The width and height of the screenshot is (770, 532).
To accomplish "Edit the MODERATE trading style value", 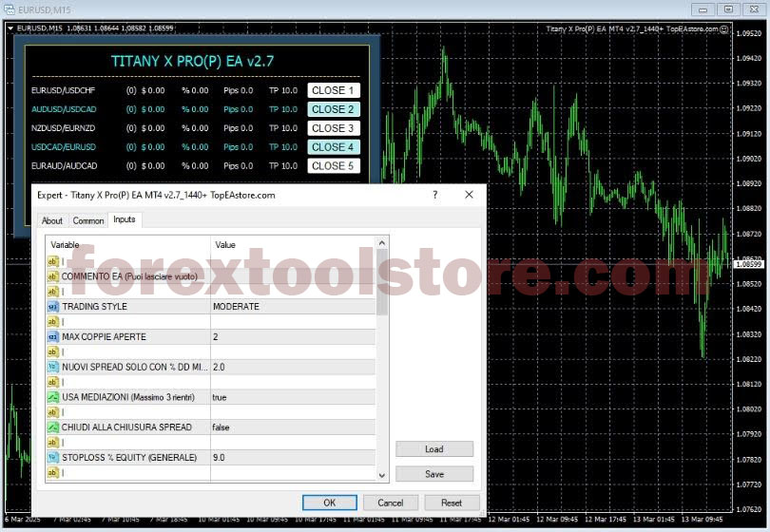I will click(x=293, y=307).
